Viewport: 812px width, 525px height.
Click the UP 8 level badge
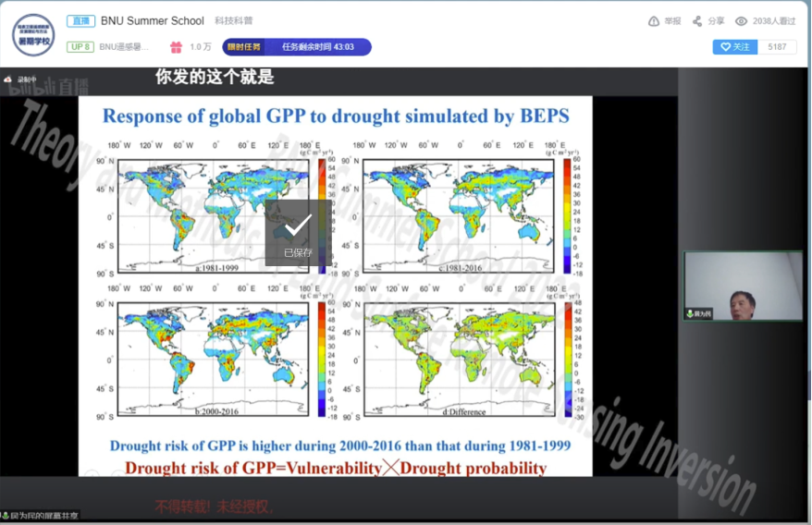pos(80,47)
